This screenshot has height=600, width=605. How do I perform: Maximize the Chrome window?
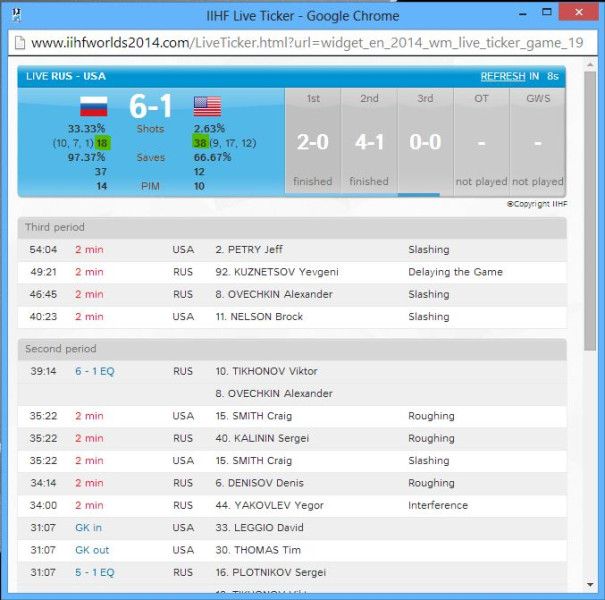point(546,12)
